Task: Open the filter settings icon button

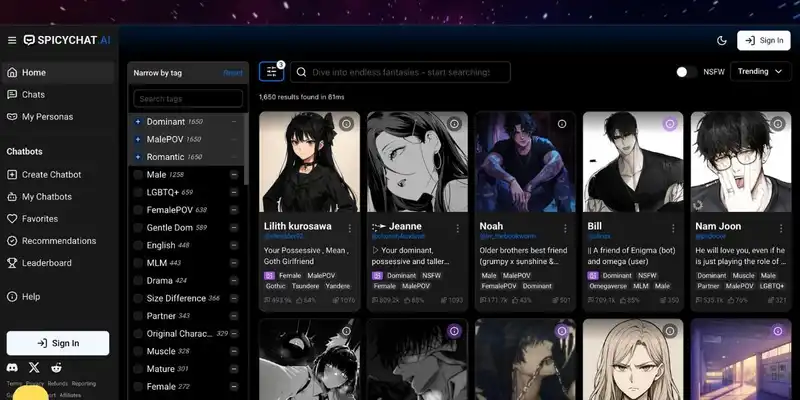Action: (271, 72)
